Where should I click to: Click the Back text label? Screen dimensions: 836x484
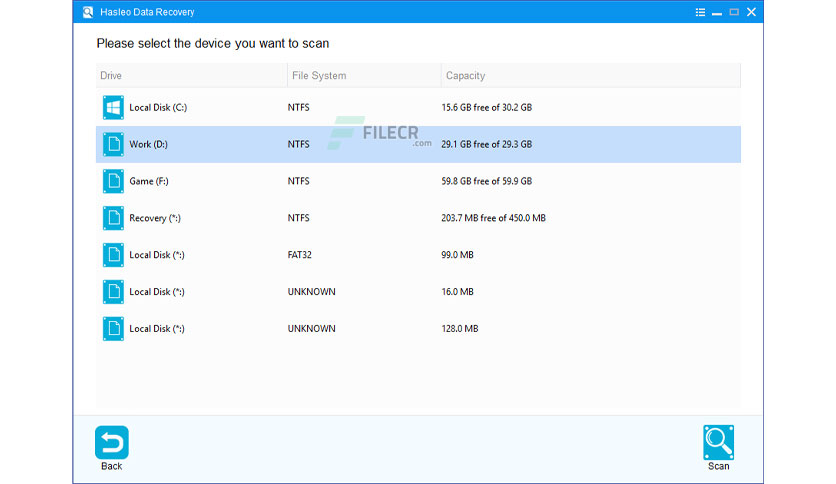(111, 466)
